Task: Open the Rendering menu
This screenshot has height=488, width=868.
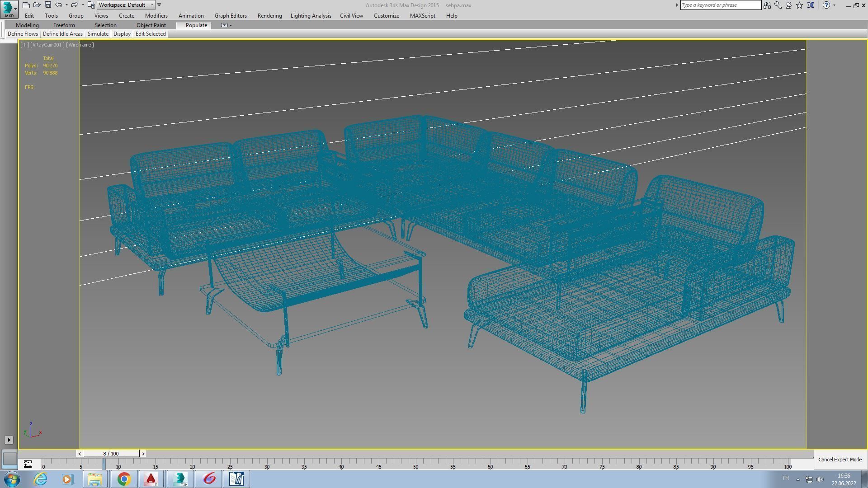Action: pos(269,16)
